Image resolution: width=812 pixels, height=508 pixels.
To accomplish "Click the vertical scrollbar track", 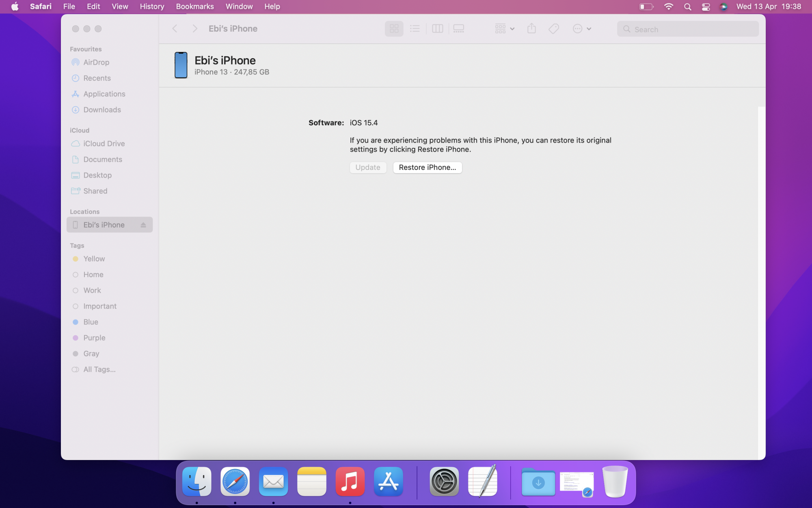I will (762, 283).
